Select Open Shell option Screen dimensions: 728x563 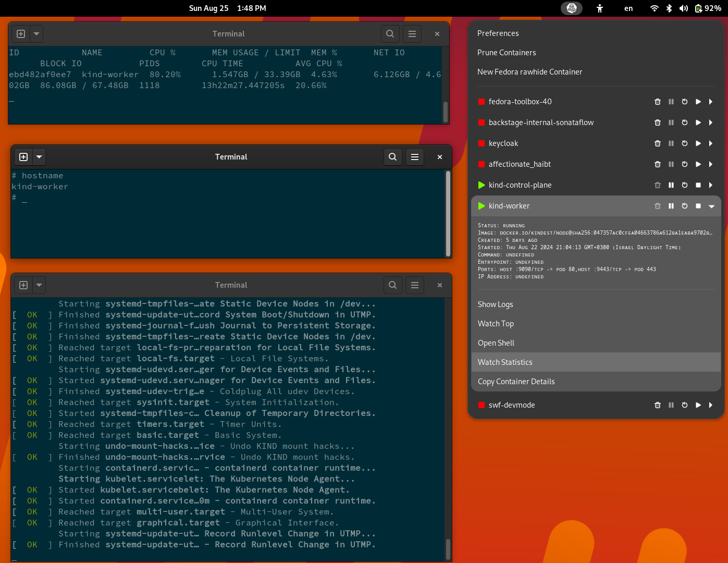pos(596,343)
